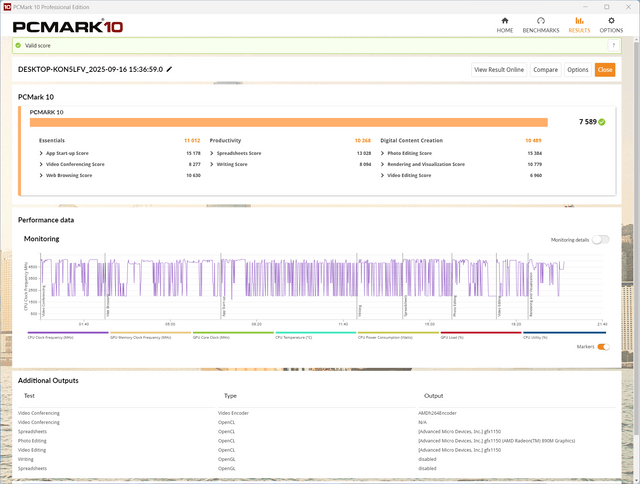Click the Output column header
Image resolution: width=640 pixels, height=484 pixels.
click(433, 396)
